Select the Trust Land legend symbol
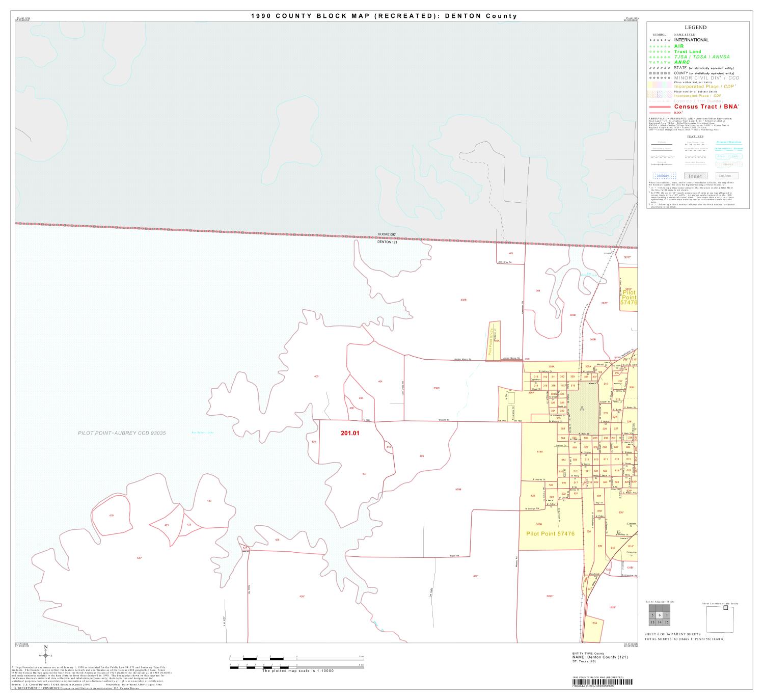Screen dimensions: 764x700 tap(660, 51)
